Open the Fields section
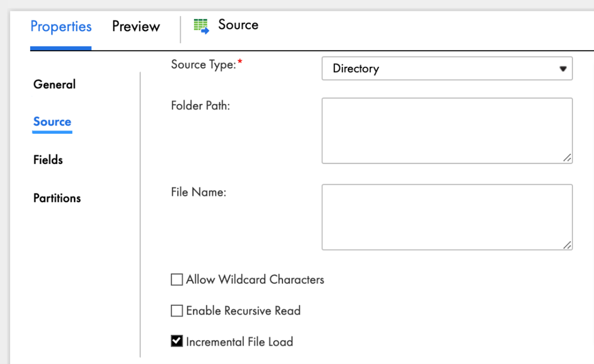Screen dimensions: 594x364 pyautogui.click(x=48, y=160)
